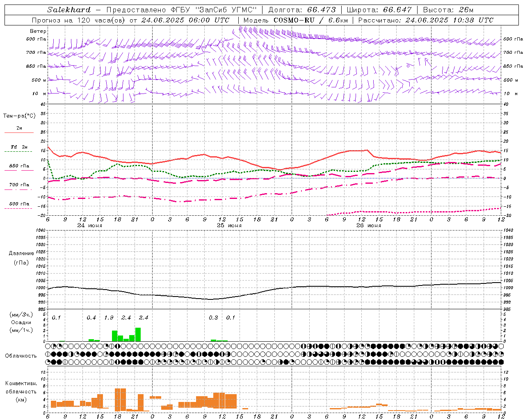This screenshot has width=525, height=420.
Task: Click the 24 июня date label
Action: click(x=90, y=226)
